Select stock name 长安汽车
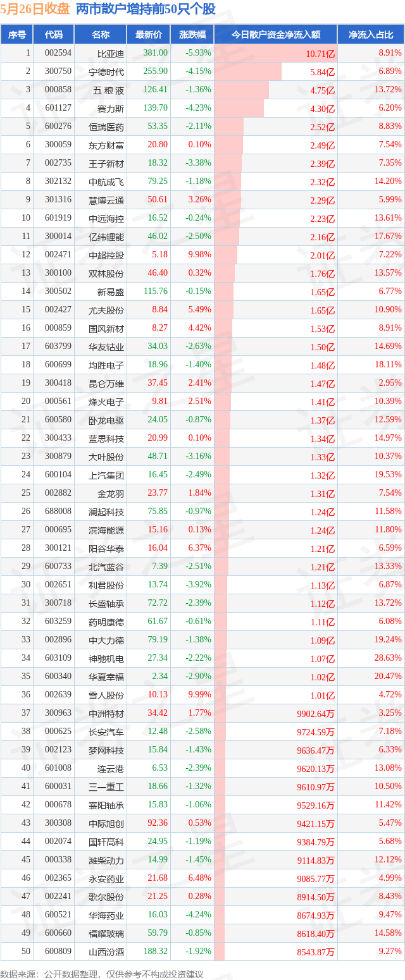Viewport: 405px width, 980px height. (x=106, y=732)
